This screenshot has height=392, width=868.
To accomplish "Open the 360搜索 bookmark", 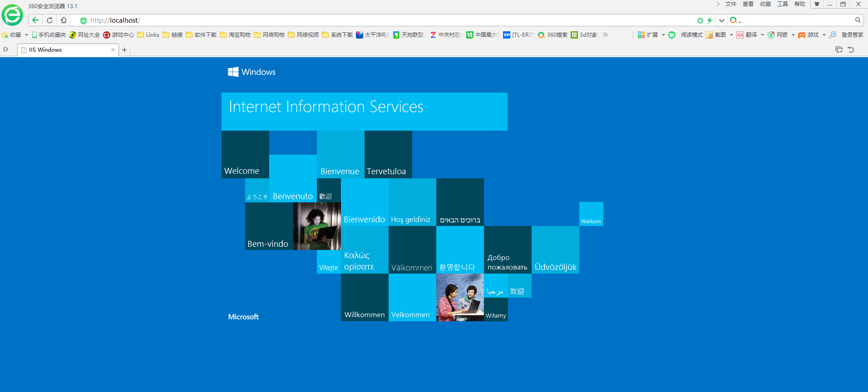I will pyautogui.click(x=552, y=35).
